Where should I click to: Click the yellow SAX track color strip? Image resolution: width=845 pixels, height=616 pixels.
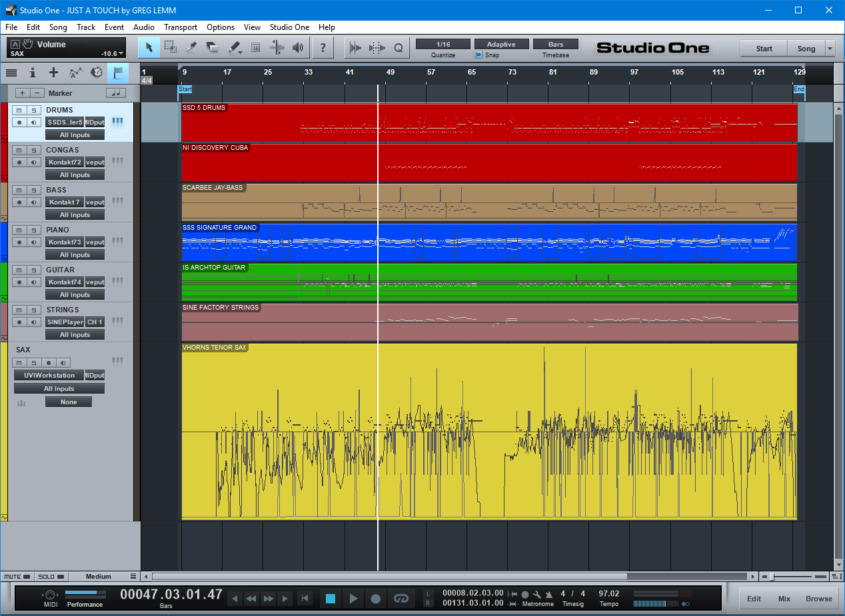[x=4, y=432]
